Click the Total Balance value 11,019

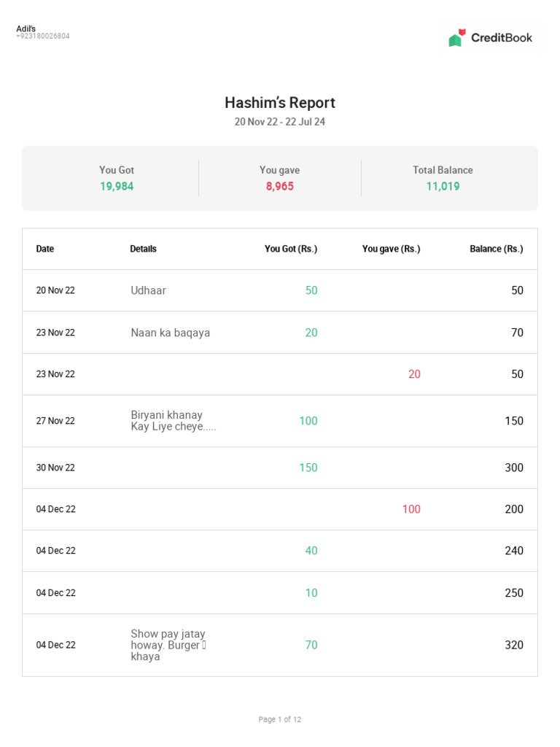(443, 186)
